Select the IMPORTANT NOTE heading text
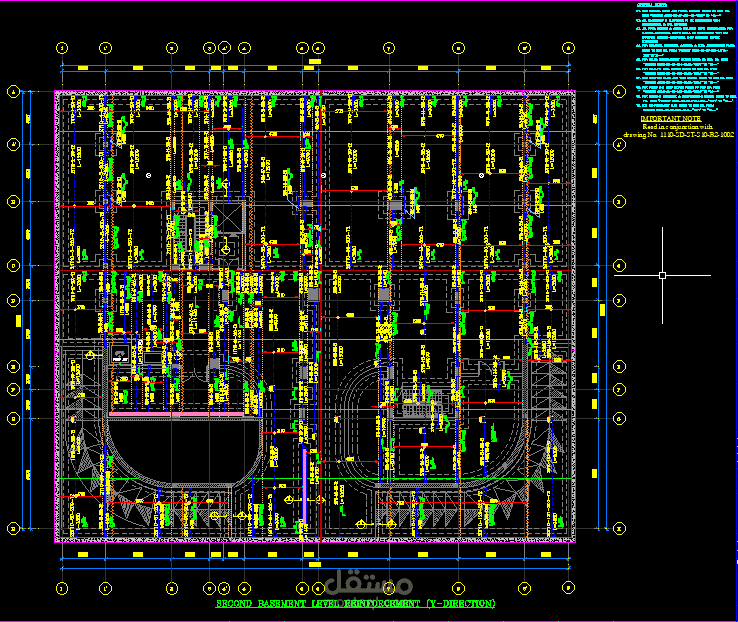The width and height of the screenshot is (738, 622). click(671, 119)
